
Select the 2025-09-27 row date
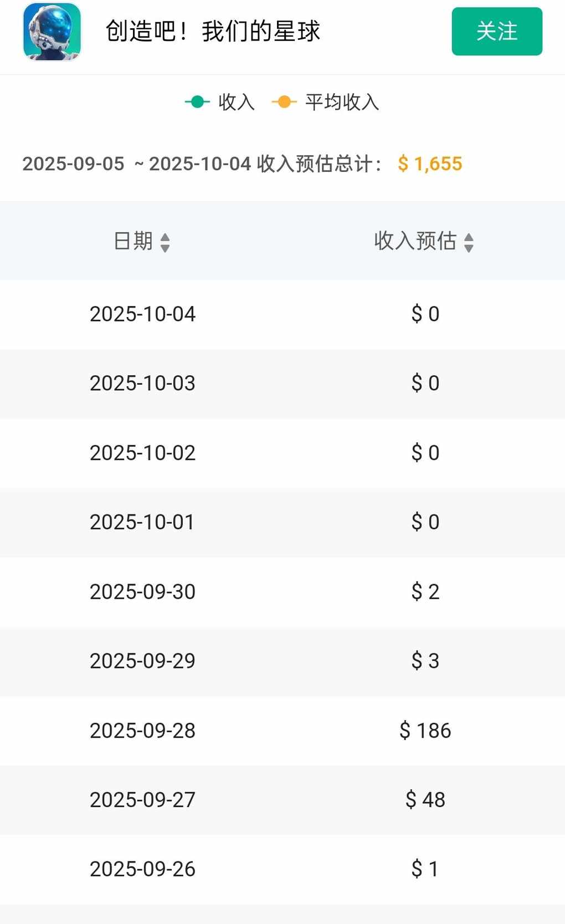tap(142, 800)
